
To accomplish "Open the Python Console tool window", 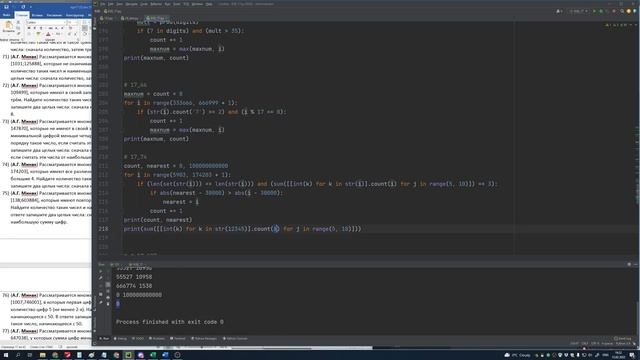I will [235, 338].
